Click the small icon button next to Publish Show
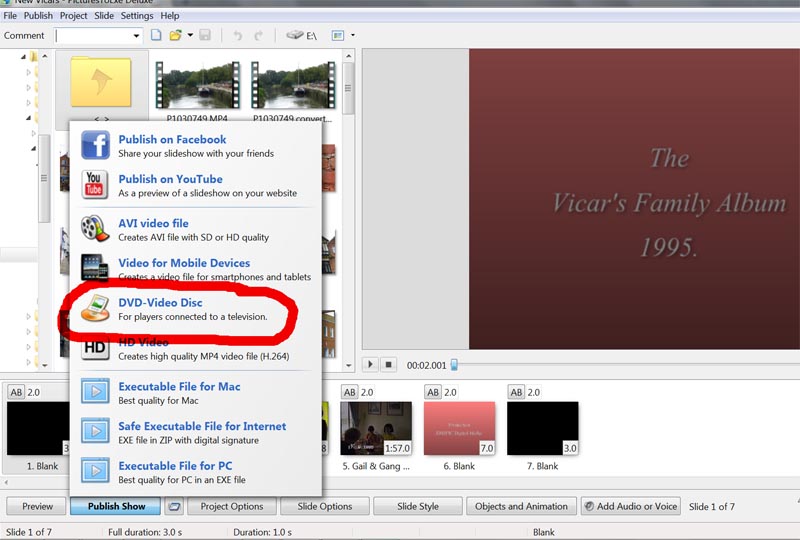Screen dimensions: 800x540 [x=174, y=506]
